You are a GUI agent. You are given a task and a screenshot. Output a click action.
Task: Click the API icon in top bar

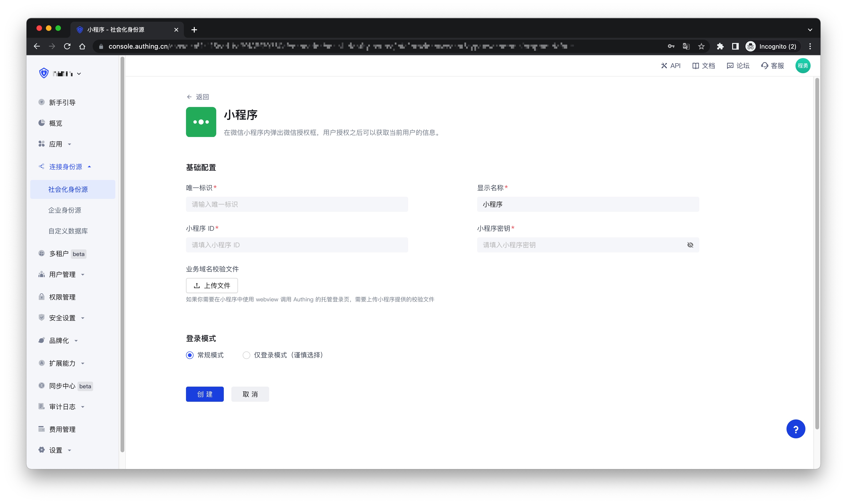point(664,66)
